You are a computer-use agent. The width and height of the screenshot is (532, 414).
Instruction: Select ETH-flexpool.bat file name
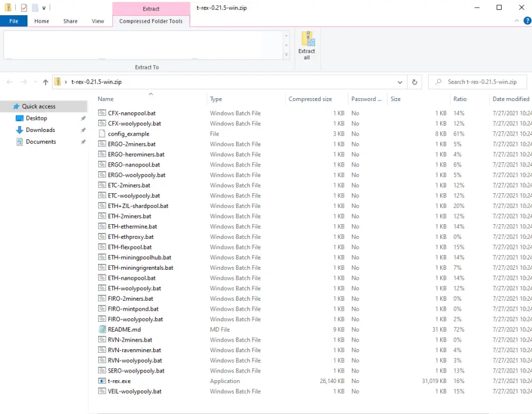130,247
